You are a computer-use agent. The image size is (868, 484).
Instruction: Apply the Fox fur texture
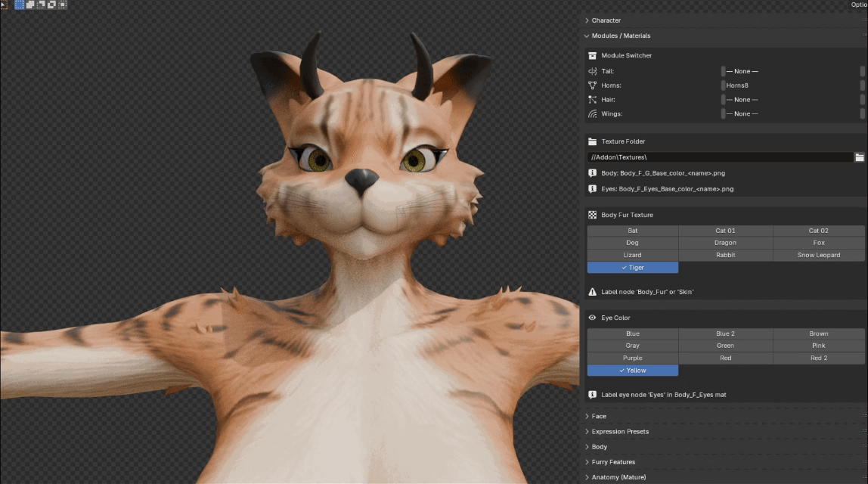(819, 243)
